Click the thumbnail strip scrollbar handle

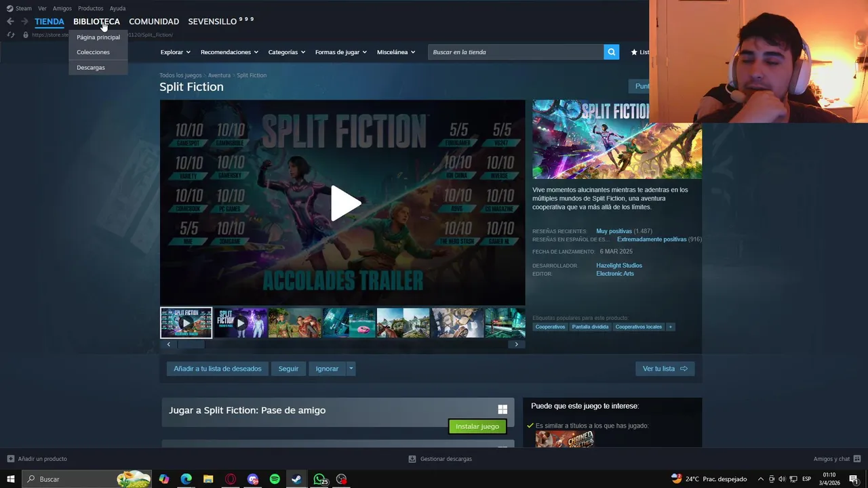click(191, 344)
